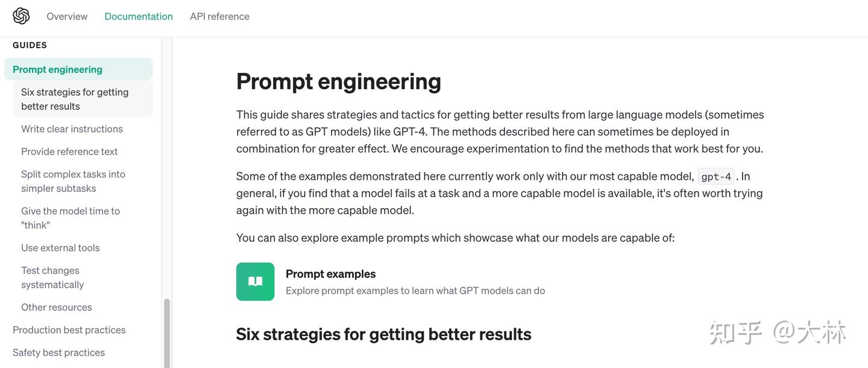This screenshot has height=368, width=868.
Task: Jump to Six strategies for getting better results
Action: point(75,99)
